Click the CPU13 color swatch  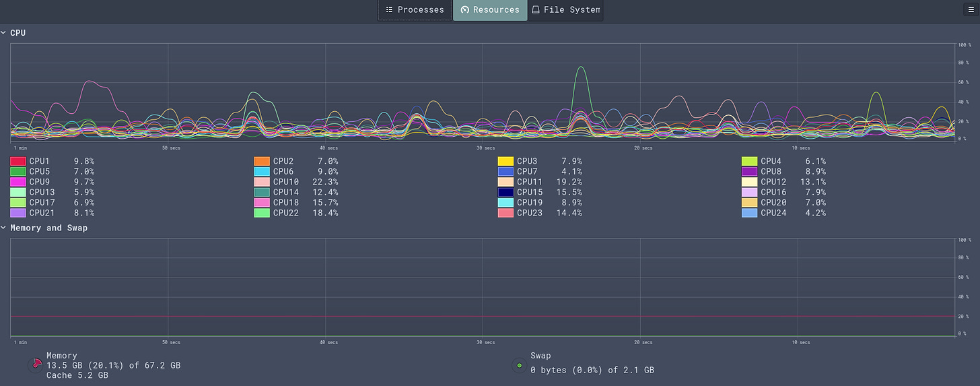18,192
